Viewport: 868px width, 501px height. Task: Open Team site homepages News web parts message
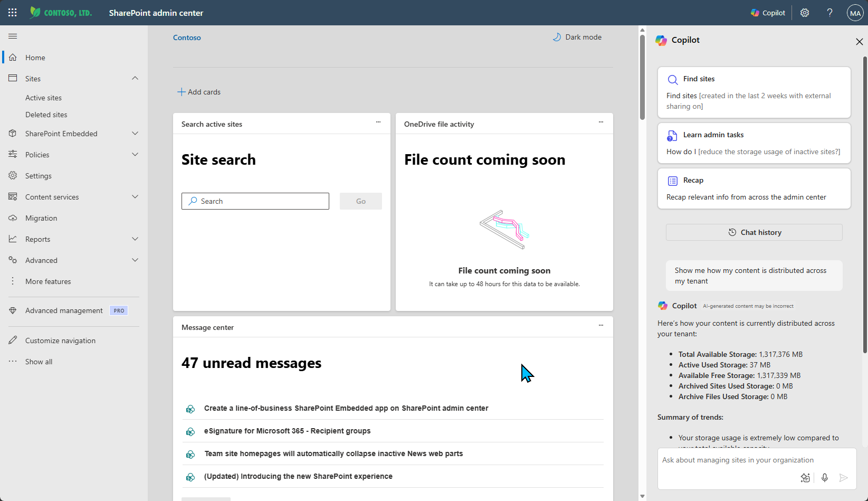tap(333, 453)
